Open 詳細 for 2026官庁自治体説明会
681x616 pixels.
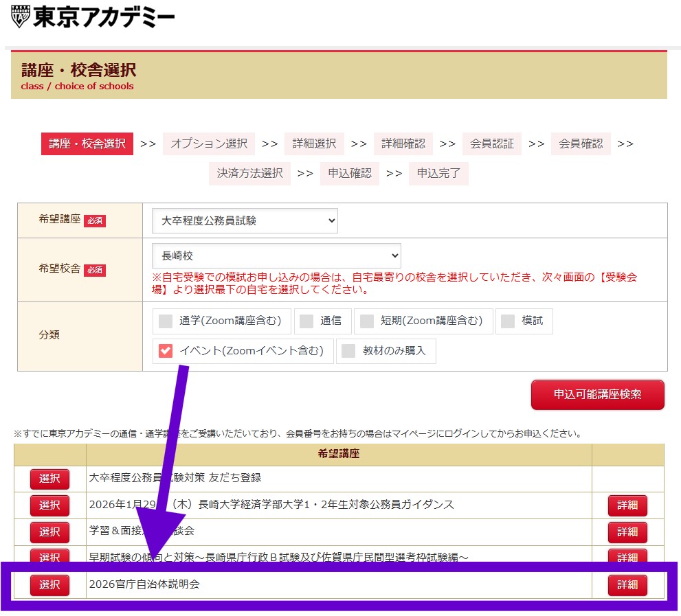tap(627, 585)
